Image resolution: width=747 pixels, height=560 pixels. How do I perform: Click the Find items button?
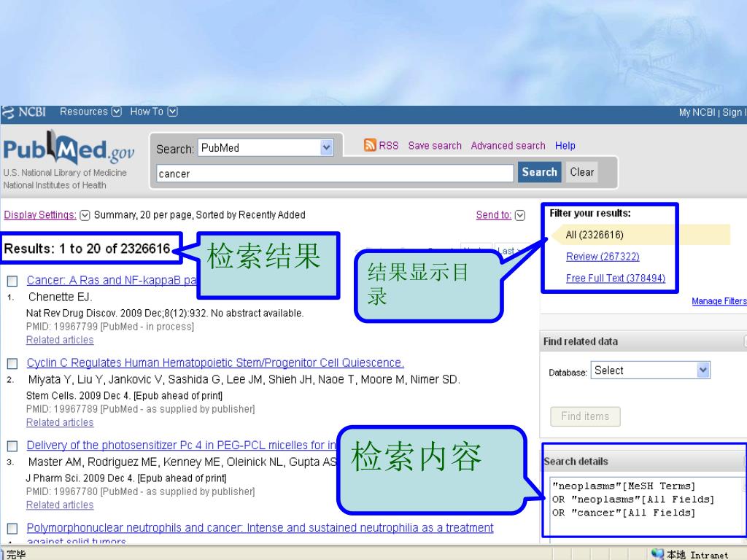coord(585,416)
